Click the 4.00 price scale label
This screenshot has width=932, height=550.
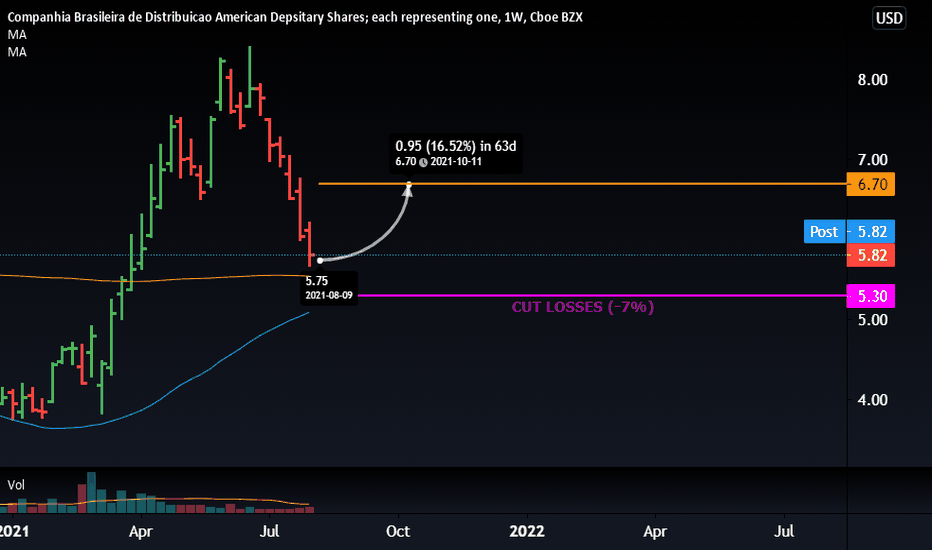[872, 400]
